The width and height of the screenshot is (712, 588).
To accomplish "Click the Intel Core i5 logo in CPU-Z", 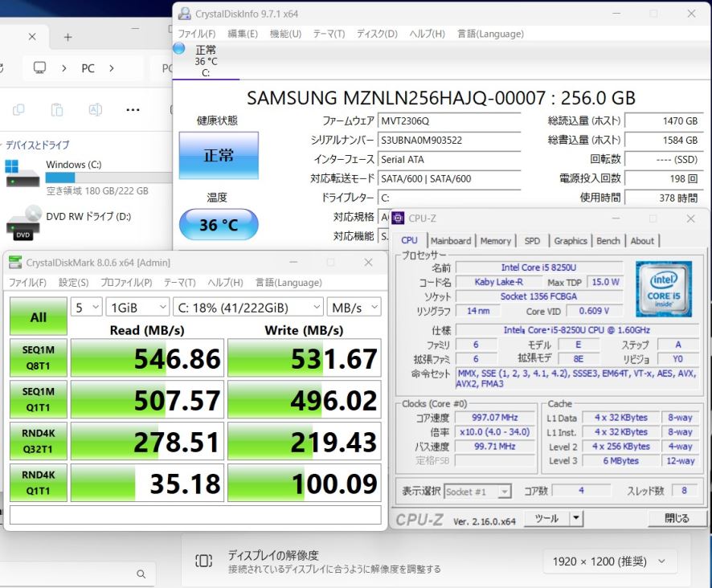I will (x=664, y=288).
